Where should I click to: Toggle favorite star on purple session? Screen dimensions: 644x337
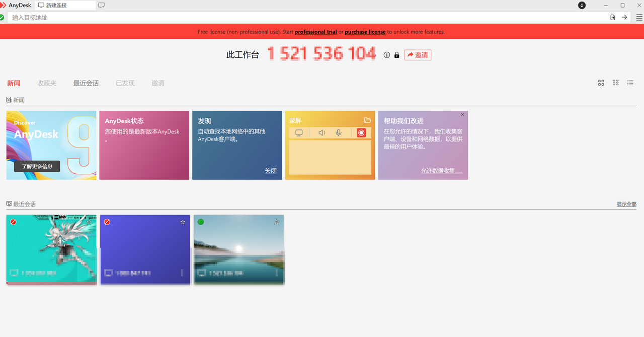click(x=183, y=222)
